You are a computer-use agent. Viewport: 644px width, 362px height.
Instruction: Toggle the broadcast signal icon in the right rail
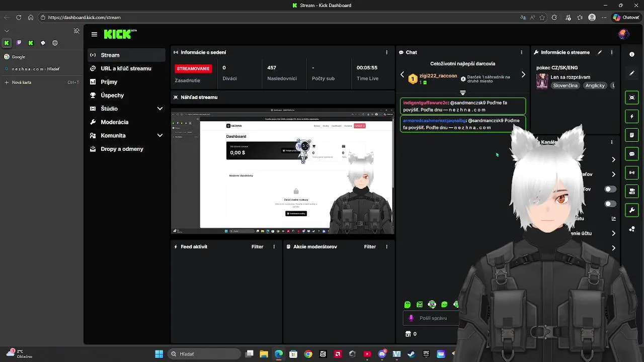pyautogui.click(x=632, y=172)
